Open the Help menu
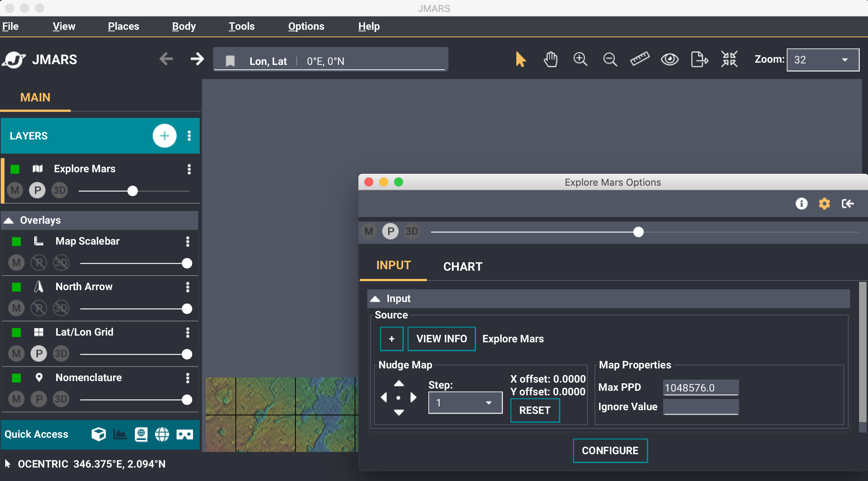 [x=369, y=26]
